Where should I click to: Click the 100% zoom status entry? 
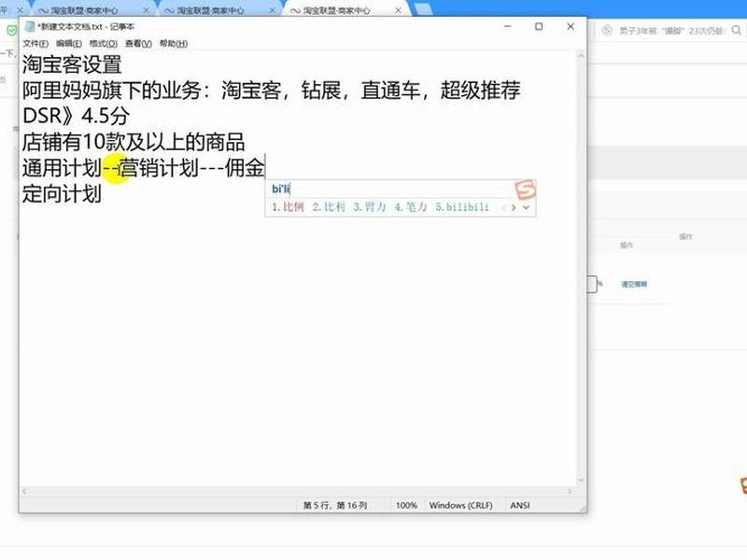tap(406, 505)
